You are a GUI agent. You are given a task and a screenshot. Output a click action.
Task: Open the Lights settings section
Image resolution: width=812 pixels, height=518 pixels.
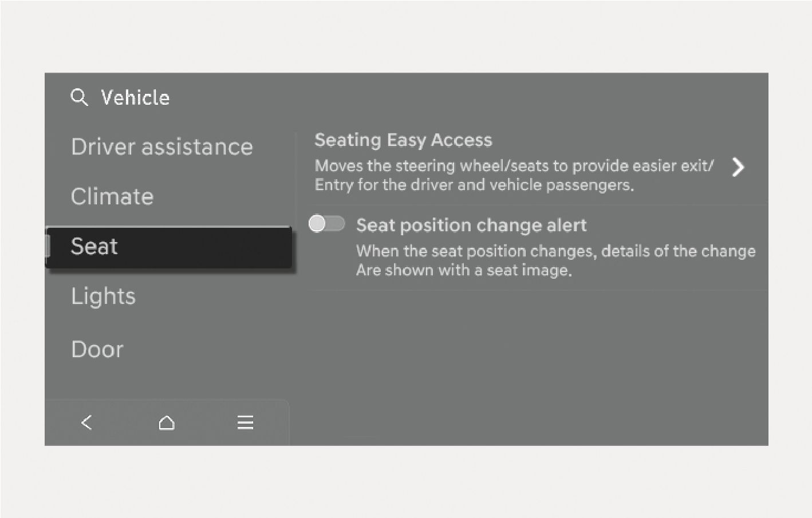[x=103, y=296]
